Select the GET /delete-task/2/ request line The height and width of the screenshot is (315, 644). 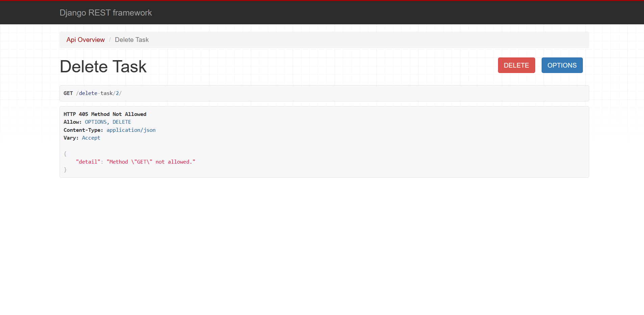tap(93, 93)
